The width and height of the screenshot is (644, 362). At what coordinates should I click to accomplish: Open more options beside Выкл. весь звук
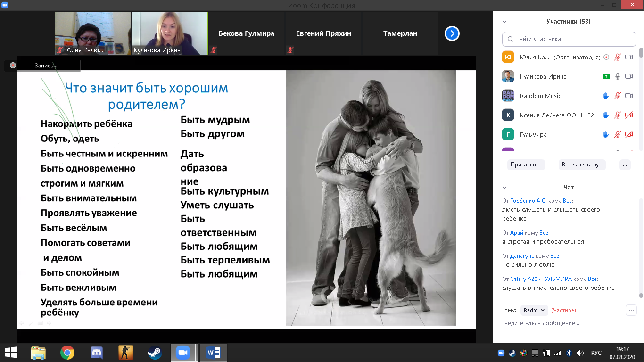[x=625, y=165]
